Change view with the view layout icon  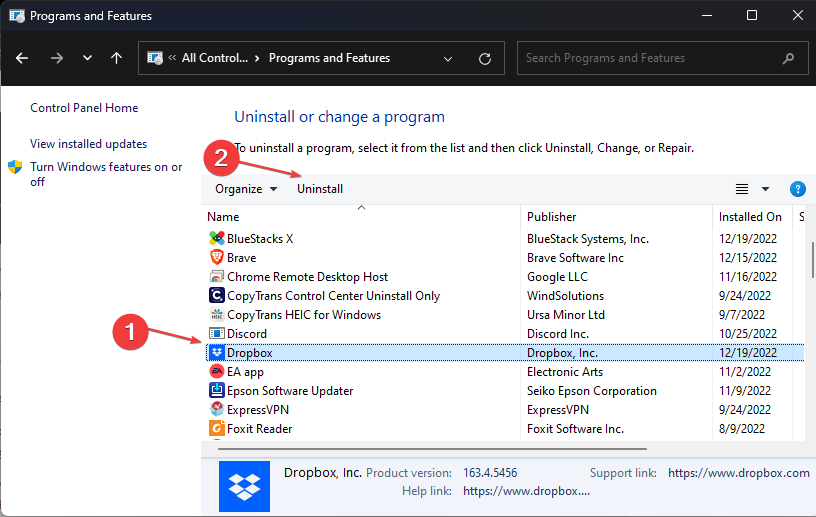[742, 189]
